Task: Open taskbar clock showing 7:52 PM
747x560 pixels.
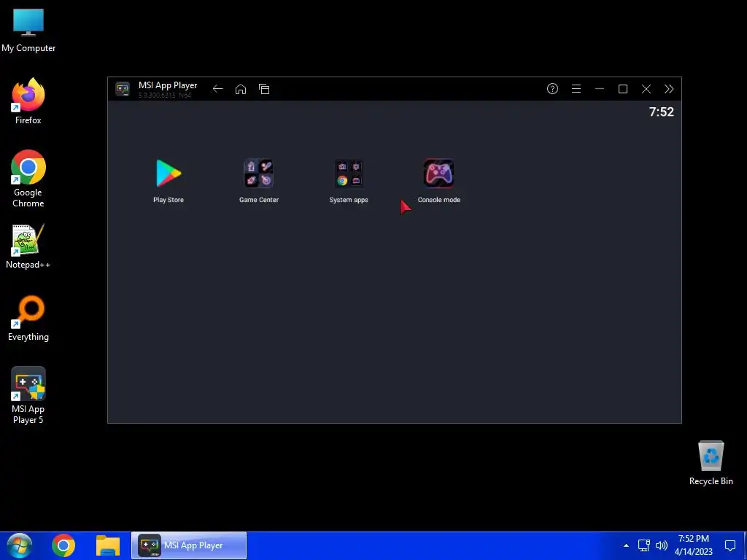Action: 694,545
